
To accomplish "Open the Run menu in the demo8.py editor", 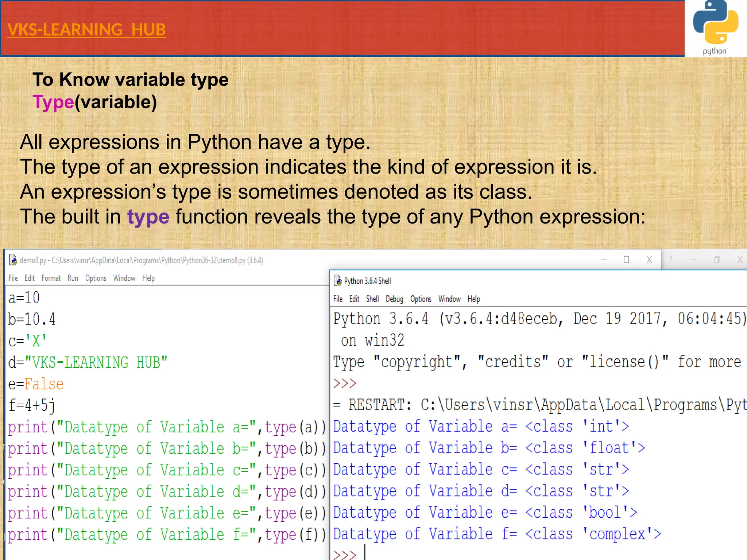I will (73, 278).
